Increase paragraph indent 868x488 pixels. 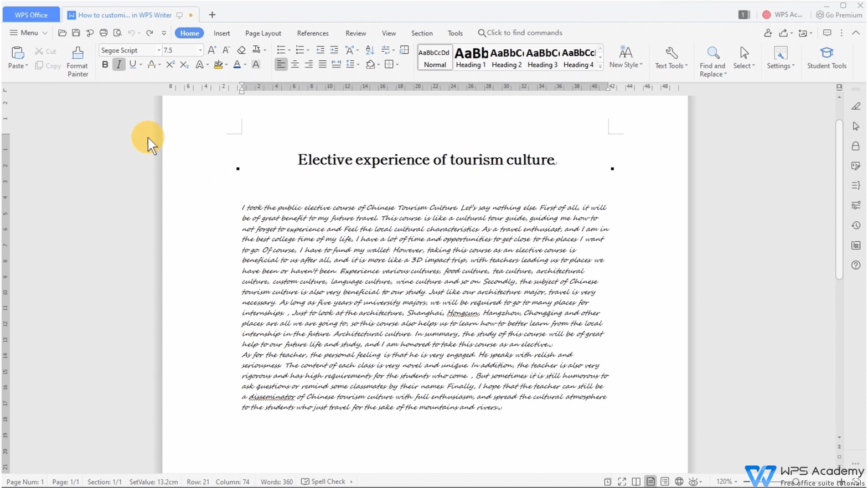[334, 50]
